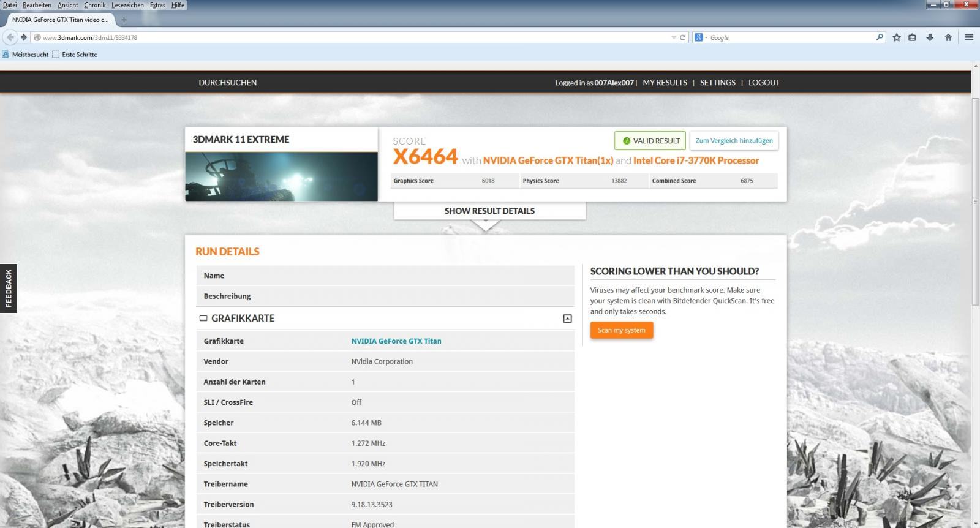Click Physics Score value 13882

pyautogui.click(x=619, y=181)
